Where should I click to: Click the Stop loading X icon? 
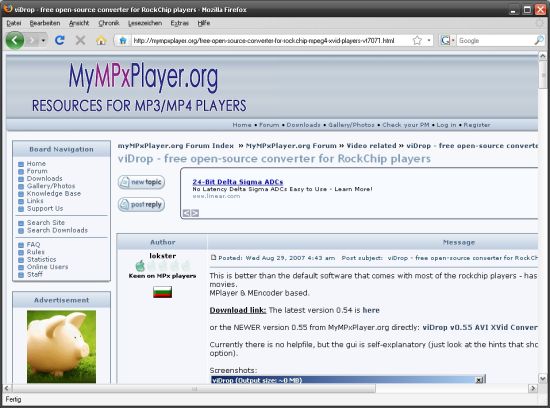[80, 40]
